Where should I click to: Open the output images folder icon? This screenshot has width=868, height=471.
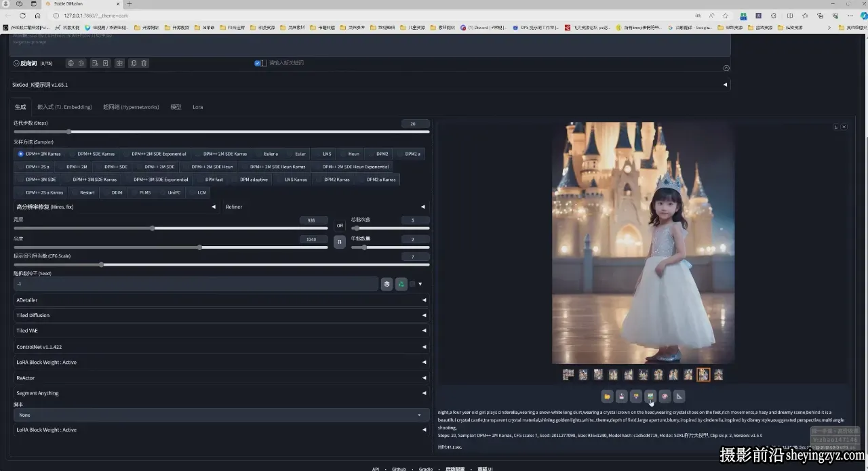607,396
